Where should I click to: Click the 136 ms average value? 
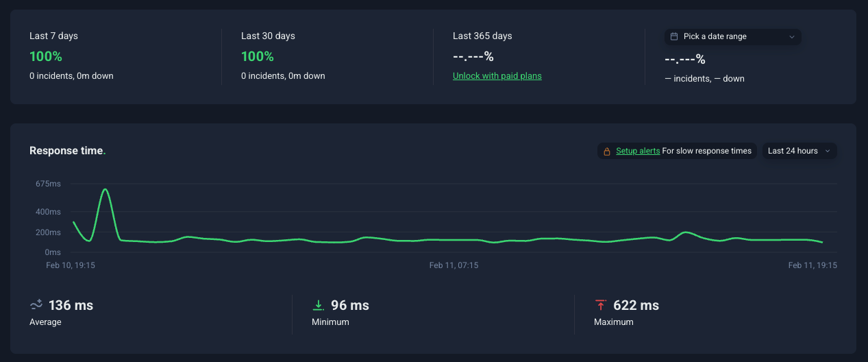point(71,305)
